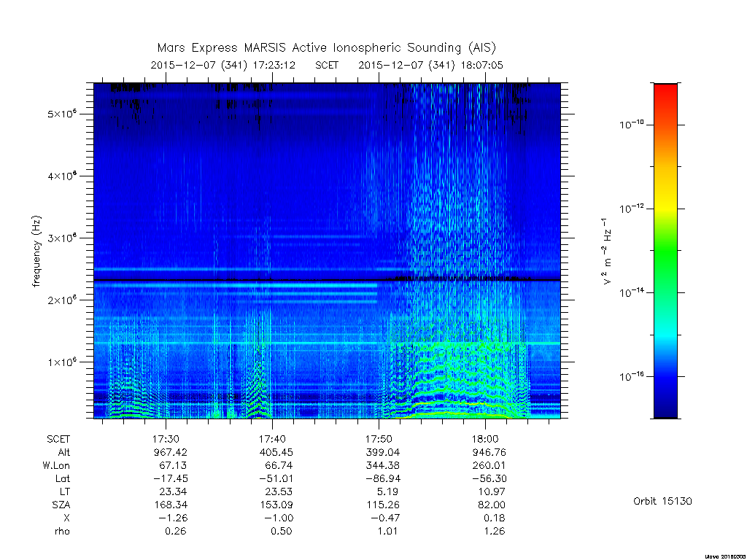Image resolution: width=747 pixels, height=560 pixels.
Task: Click the 10⁻¹² color scale label
Action: pos(632,208)
